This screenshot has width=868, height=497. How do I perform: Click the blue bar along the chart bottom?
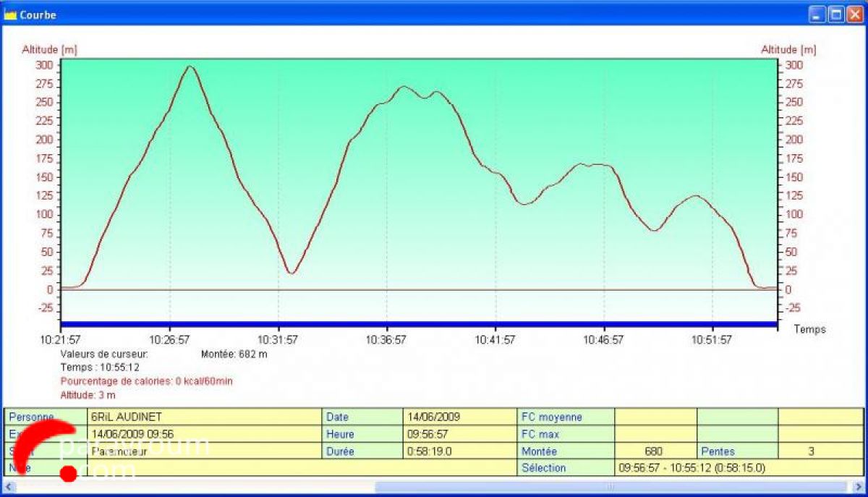(420, 324)
